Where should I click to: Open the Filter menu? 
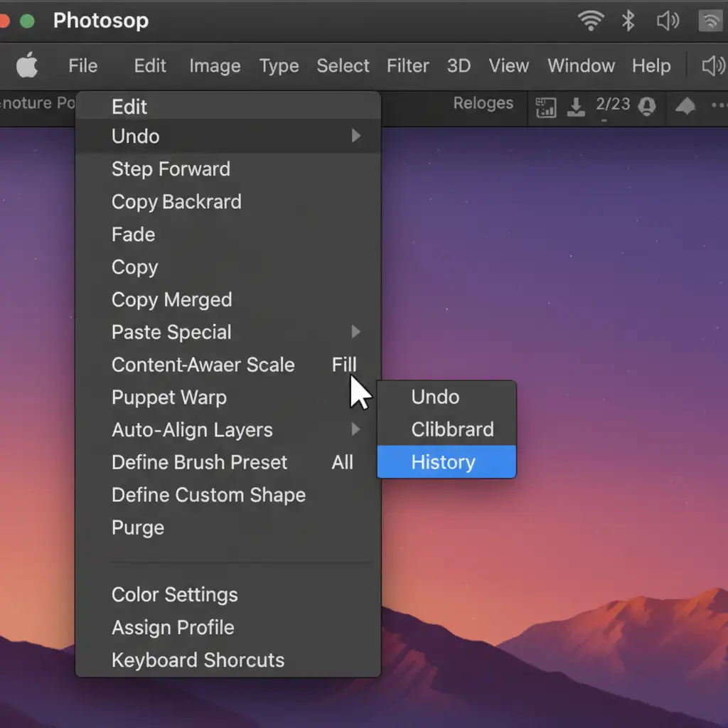point(407,66)
